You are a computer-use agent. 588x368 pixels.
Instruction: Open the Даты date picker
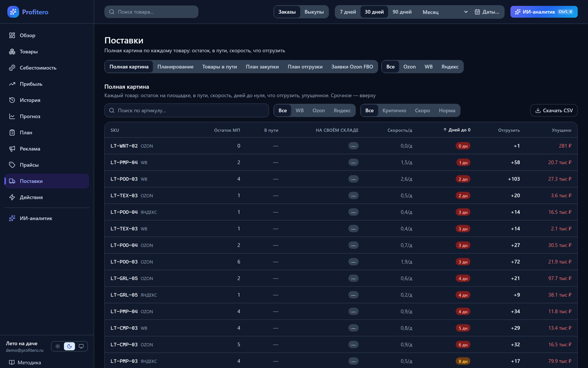coord(487,12)
